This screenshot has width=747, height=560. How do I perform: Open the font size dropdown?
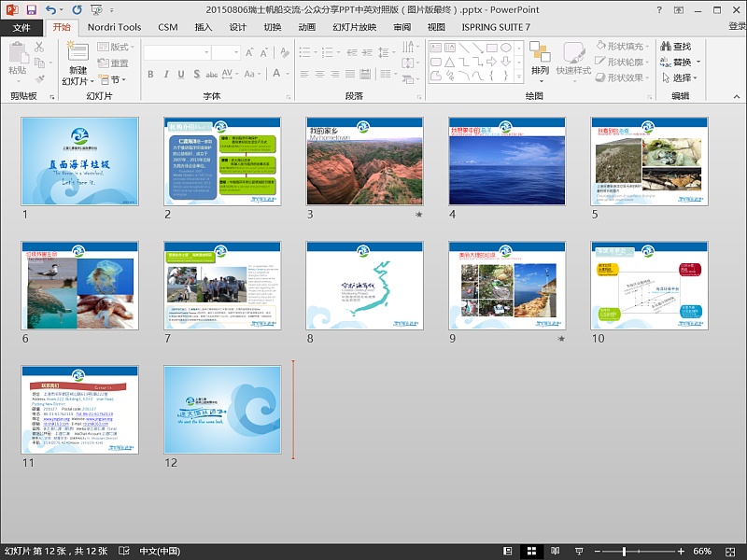click(x=236, y=52)
